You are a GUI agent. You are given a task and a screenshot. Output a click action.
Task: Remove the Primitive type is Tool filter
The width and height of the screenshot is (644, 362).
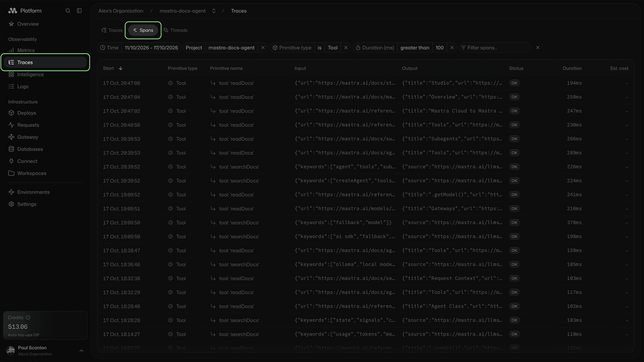coord(346,48)
